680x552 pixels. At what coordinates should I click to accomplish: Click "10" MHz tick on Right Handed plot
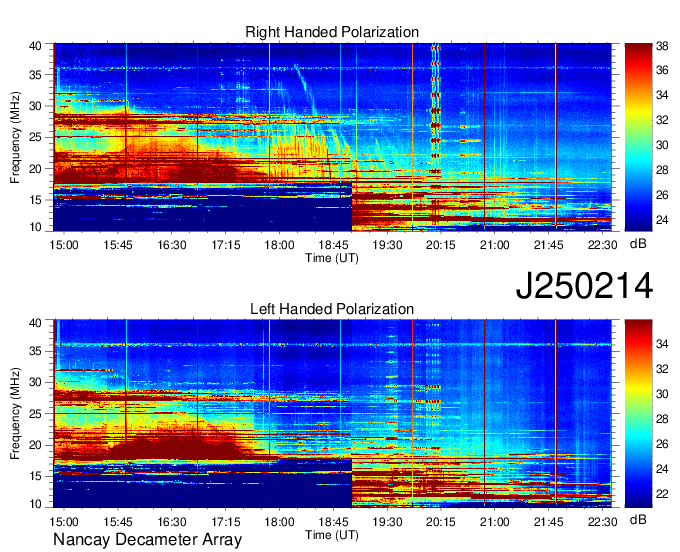(35, 227)
